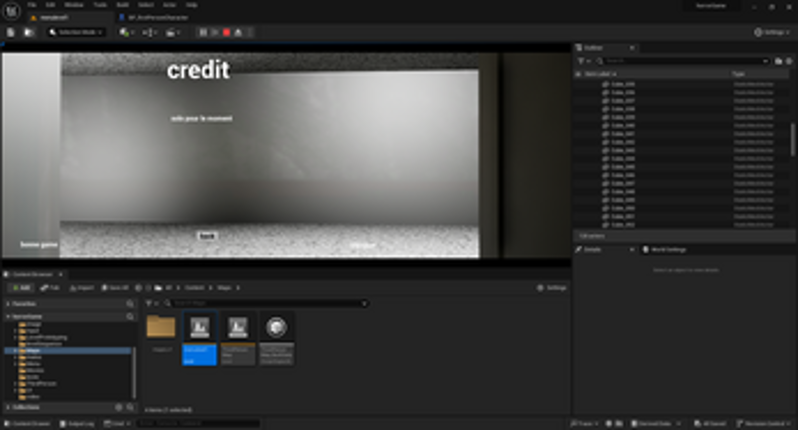Open the Output Log
This screenshot has width=798, height=430.
77,423
